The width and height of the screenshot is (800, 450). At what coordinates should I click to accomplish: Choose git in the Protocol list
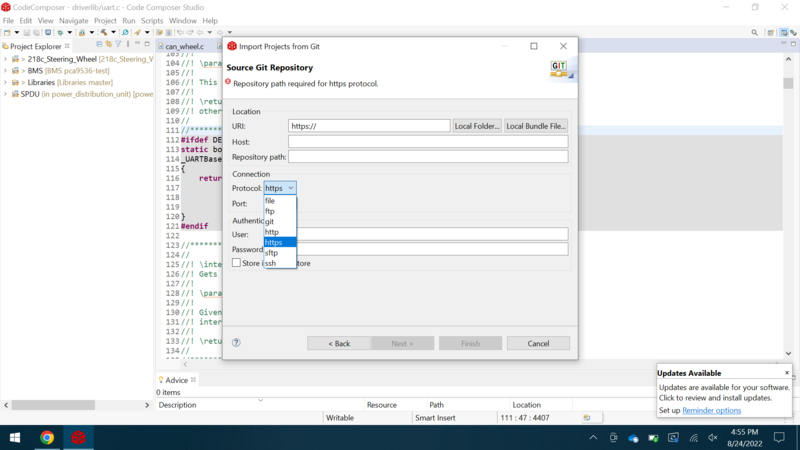280,221
